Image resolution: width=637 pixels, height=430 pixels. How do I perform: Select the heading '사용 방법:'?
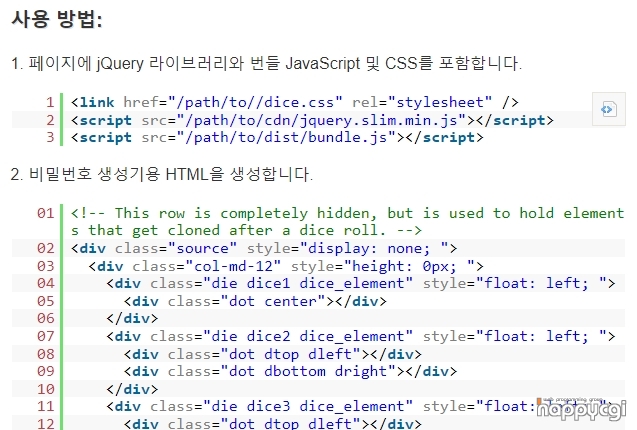coord(56,19)
